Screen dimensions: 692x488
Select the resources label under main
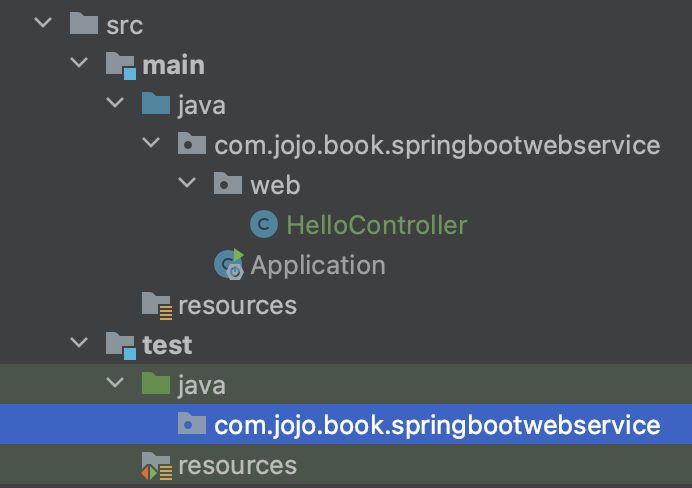(x=237, y=305)
